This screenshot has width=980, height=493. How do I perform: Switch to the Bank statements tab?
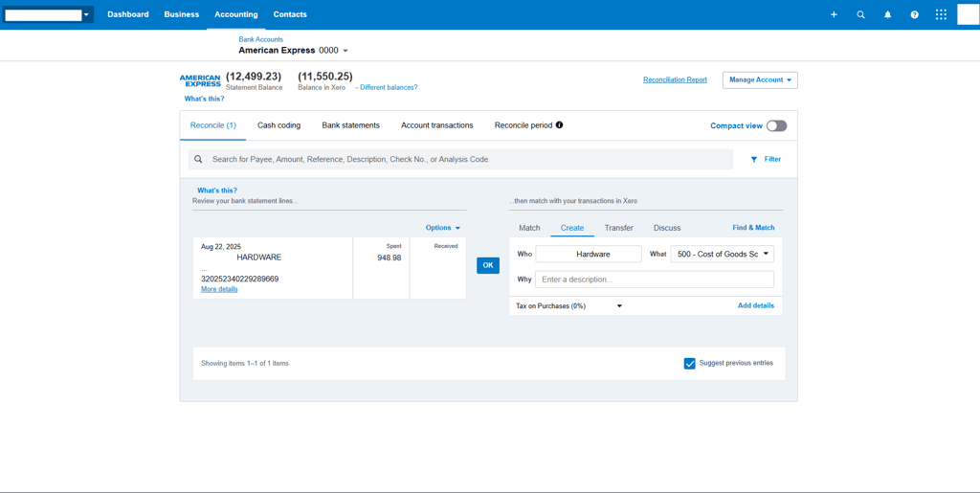(x=350, y=125)
